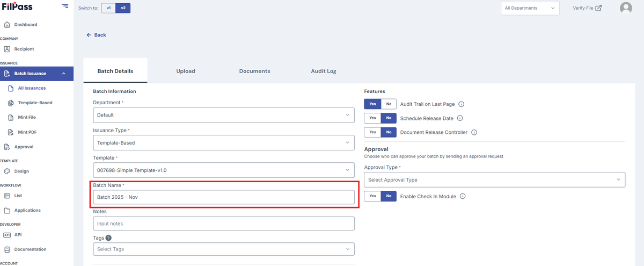Set Schedule Release Date to No
Image resolution: width=644 pixels, height=266 pixels.
click(x=389, y=118)
